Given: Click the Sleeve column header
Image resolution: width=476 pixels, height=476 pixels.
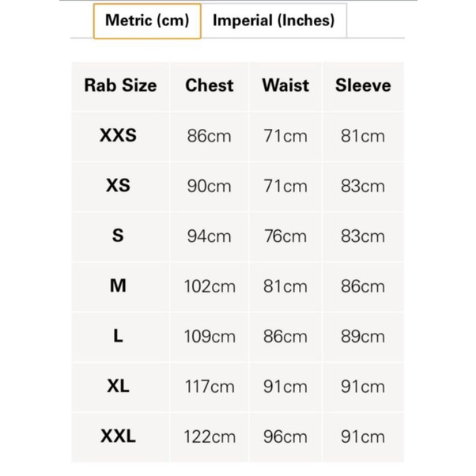Looking at the screenshot, I should [x=363, y=85].
